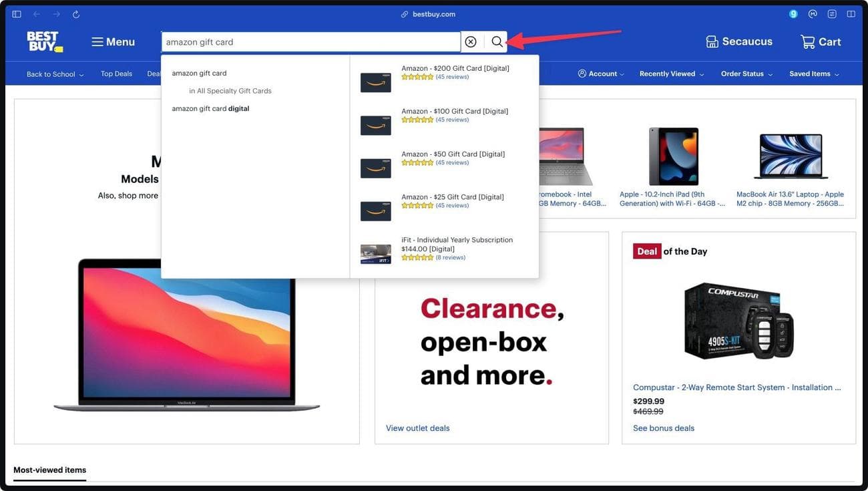Click the search magnifier icon

point(497,41)
